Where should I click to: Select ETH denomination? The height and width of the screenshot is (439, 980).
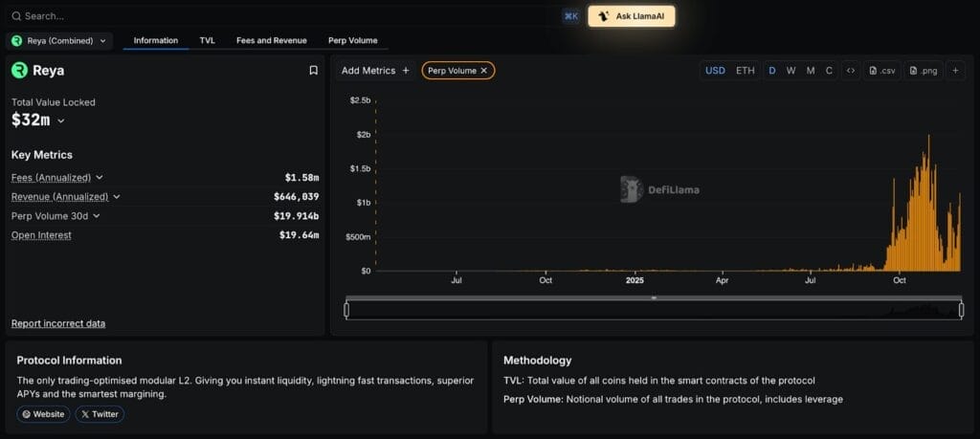[x=745, y=71]
